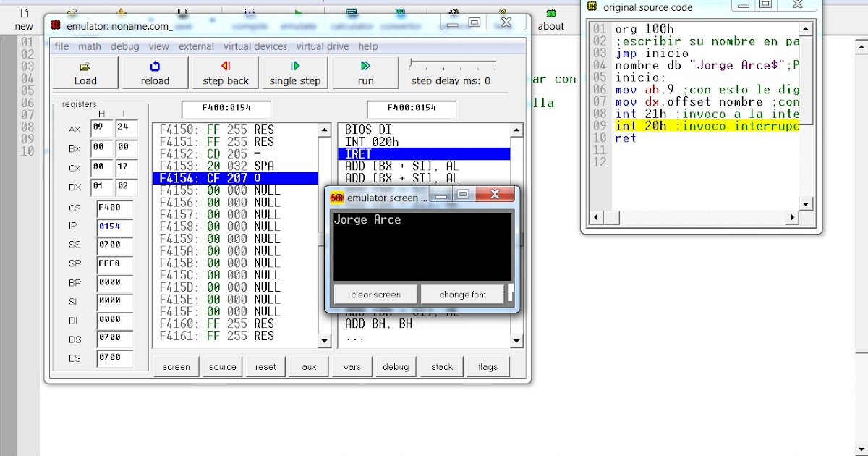This screenshot has height=456, width=868.
Task: Open the file menu in emulator
Action: point(61,46)
